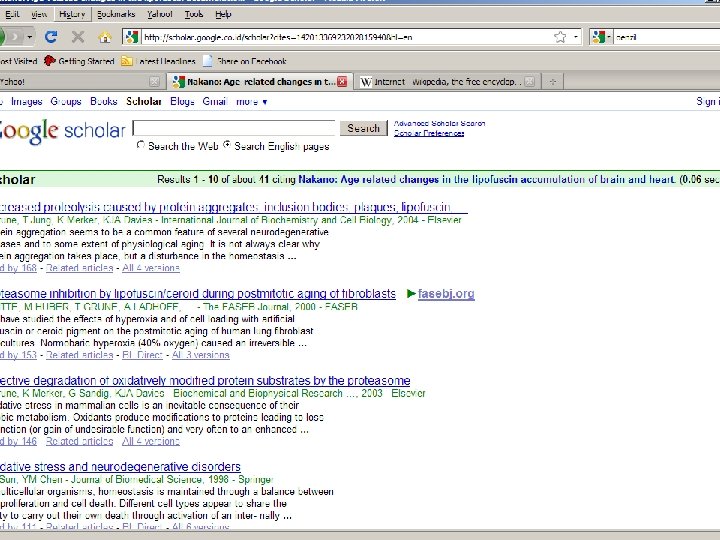
Task: Click Cited by 168 link
Action: click(x=18, y=268)
